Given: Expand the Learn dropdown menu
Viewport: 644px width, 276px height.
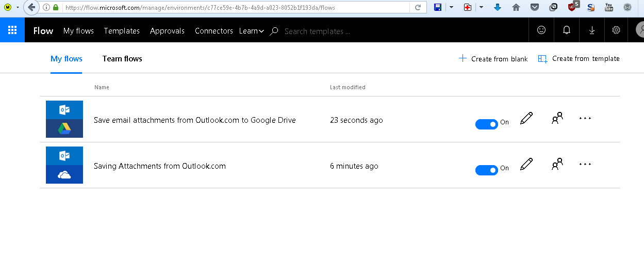Looking at the screenshot, I should click(x=252, y=31).
